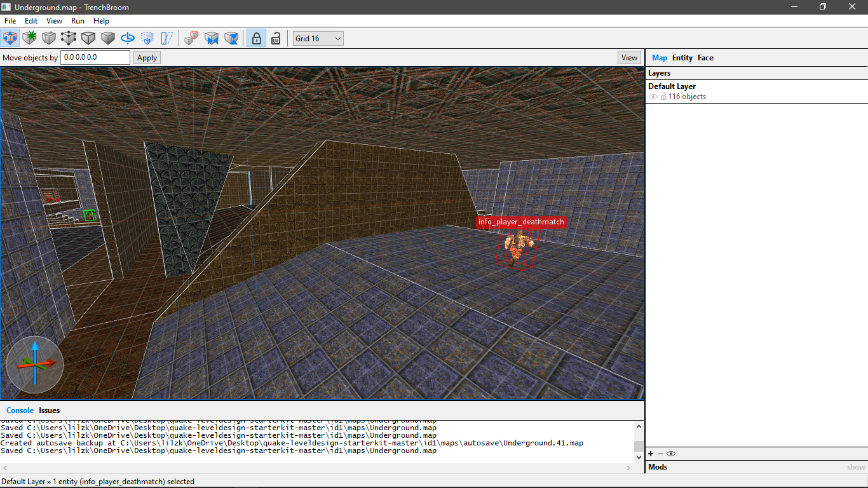Toggle the Default Layer lock icon

[663, 97]
